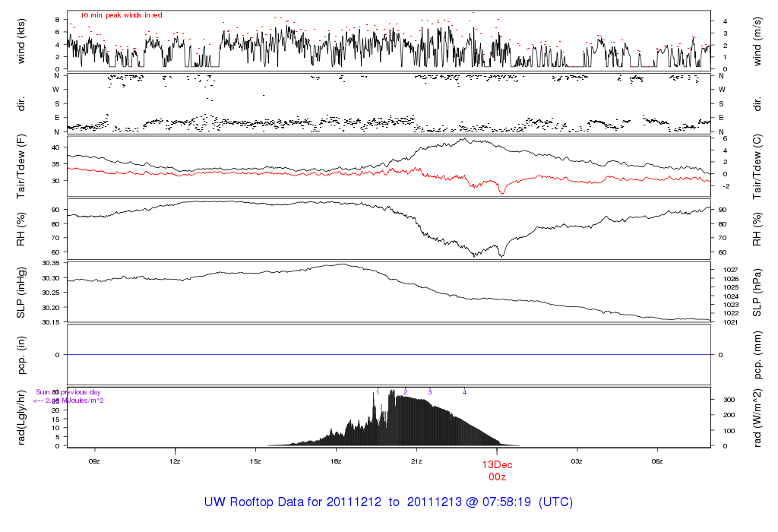Select the wind (kts) left axis label
The image size is (778, 532).
coord(21,40)
